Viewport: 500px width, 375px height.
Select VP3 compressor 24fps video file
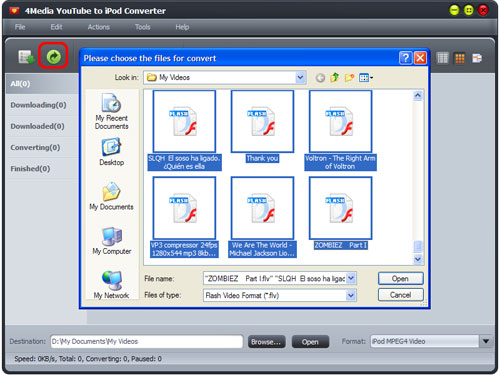pos(184,217)
